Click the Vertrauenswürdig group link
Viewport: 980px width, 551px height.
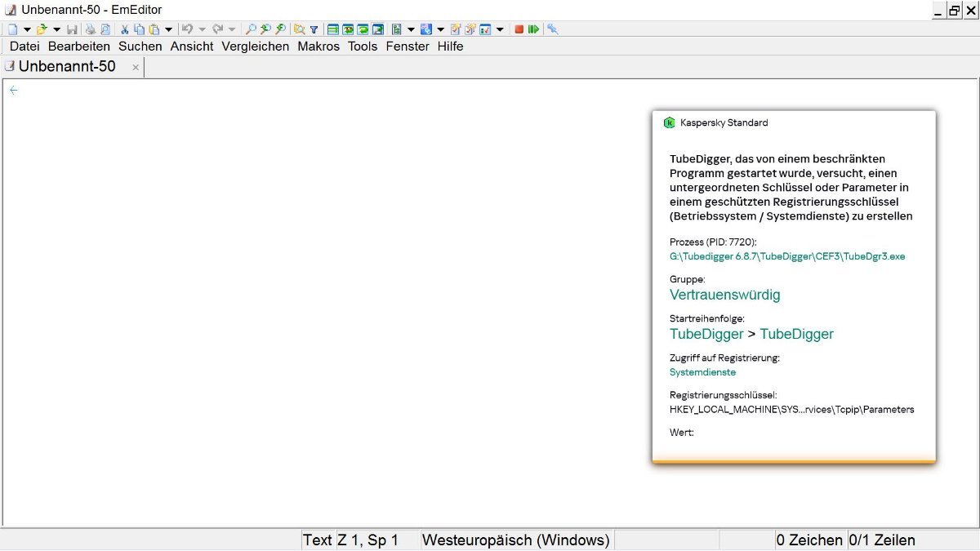[x=725, y=295]
